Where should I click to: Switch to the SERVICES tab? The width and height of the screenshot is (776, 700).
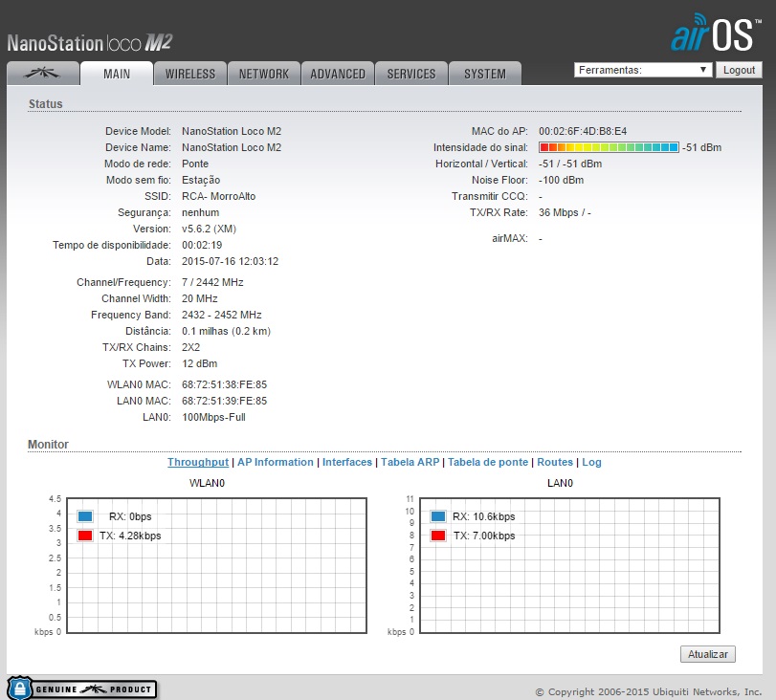tap(411, 74)
